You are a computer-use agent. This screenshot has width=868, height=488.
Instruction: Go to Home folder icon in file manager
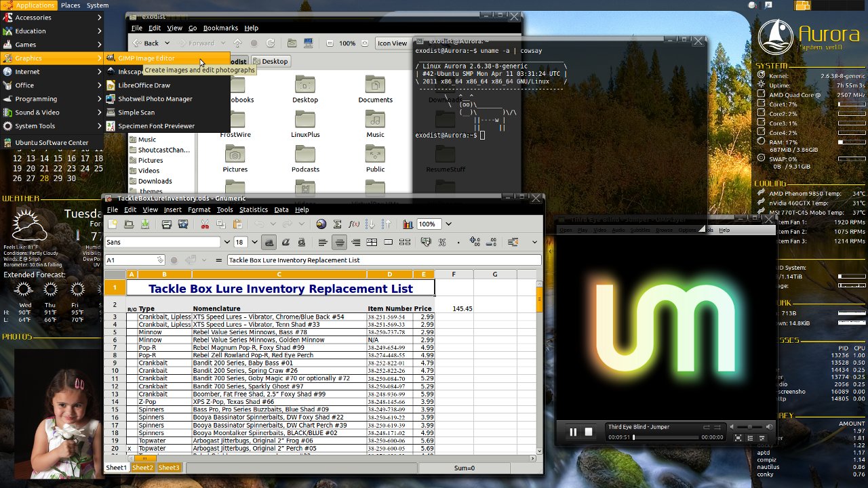tap(292, 43)
